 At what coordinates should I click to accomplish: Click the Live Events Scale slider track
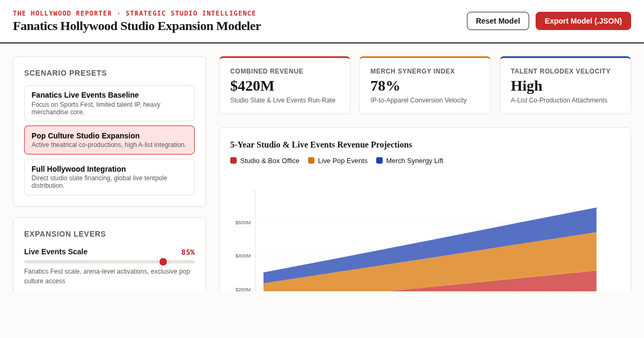click(109, 262)
